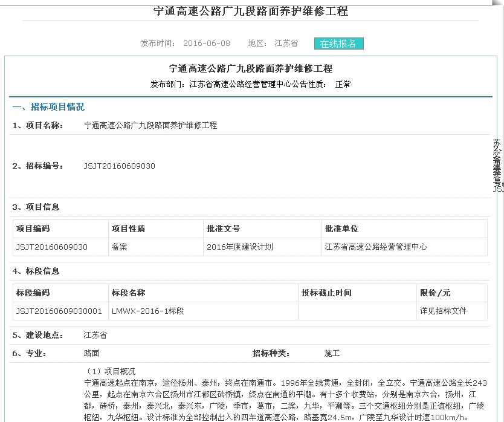This screenshot has width=504, height=422.
Task: Click the 详见招标文件 cell
Action: (x=452, y=311)
